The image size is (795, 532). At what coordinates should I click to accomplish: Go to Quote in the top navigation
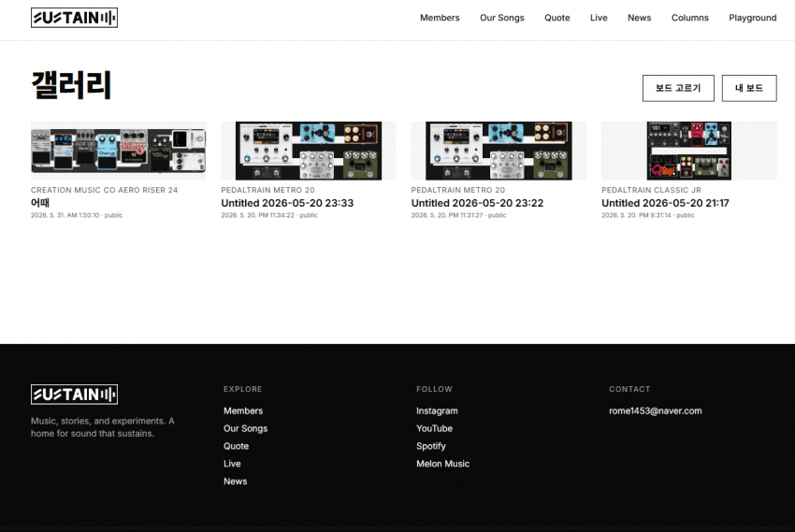[557, 18]
